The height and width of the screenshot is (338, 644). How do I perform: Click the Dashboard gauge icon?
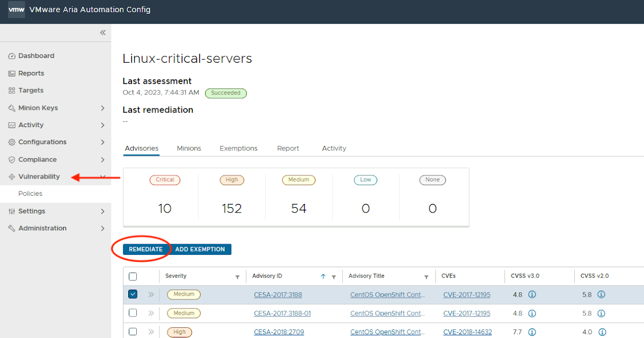pyautogui.click(x=12, y=56)
